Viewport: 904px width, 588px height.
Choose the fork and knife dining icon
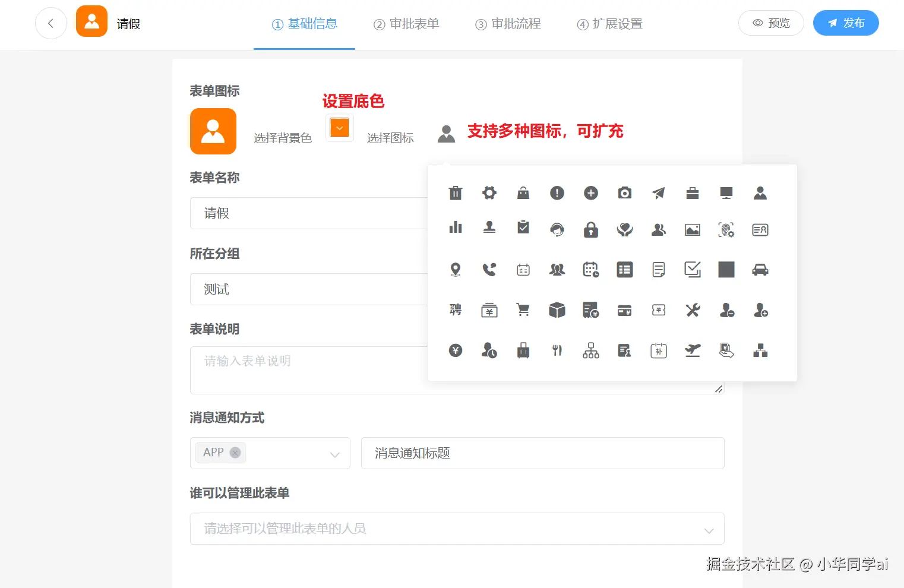click(557, 350)
